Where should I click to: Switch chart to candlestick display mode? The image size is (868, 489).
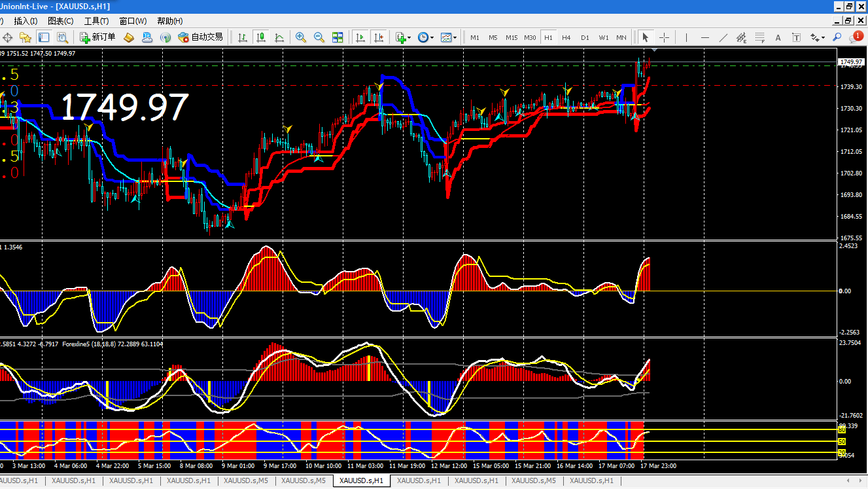tap(261, 37)
